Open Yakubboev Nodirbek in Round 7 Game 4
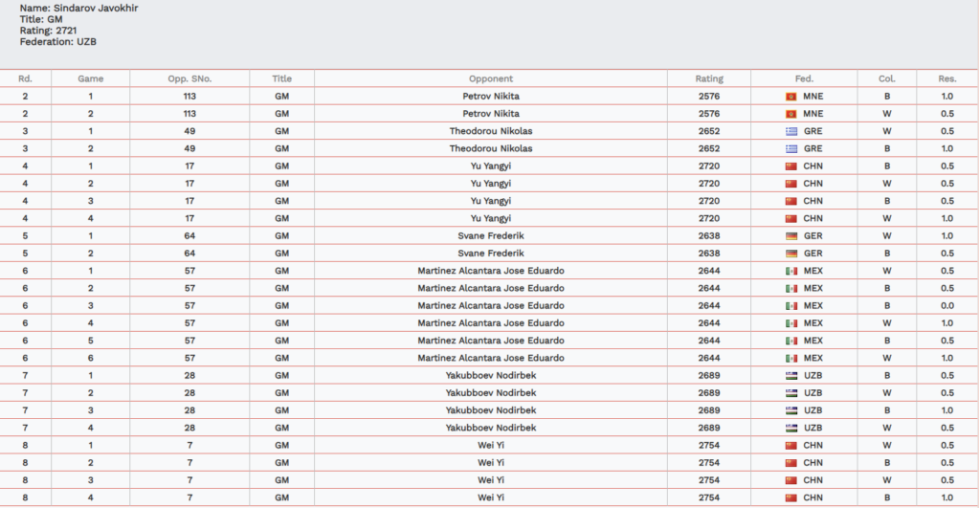980x508 pixels. click(x=491, y=428)
